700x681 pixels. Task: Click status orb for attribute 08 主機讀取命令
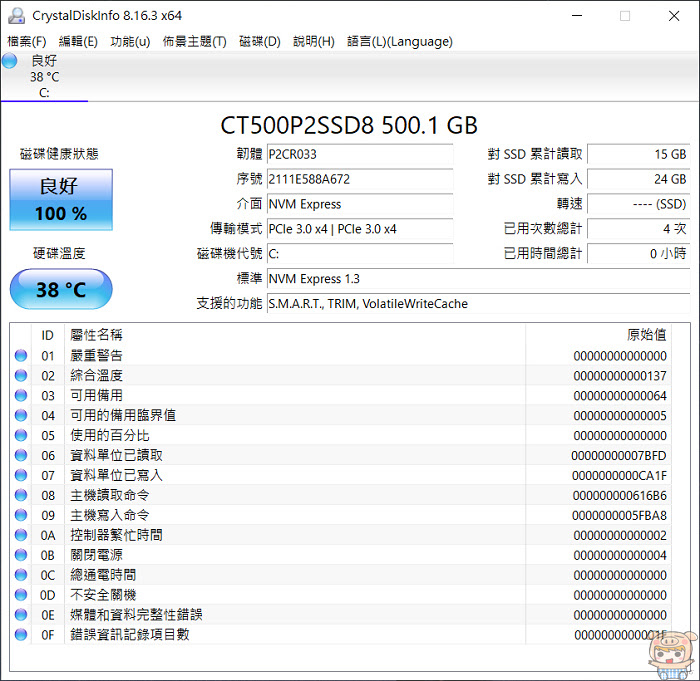tap(21, 495)
